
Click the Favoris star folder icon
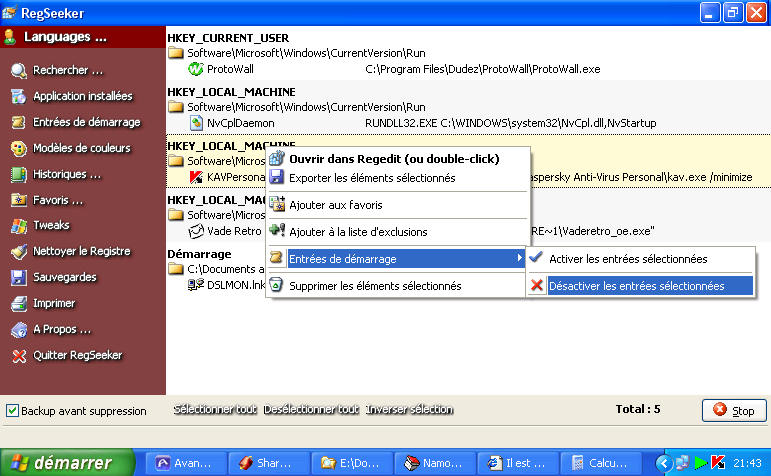tap(19, 200)
